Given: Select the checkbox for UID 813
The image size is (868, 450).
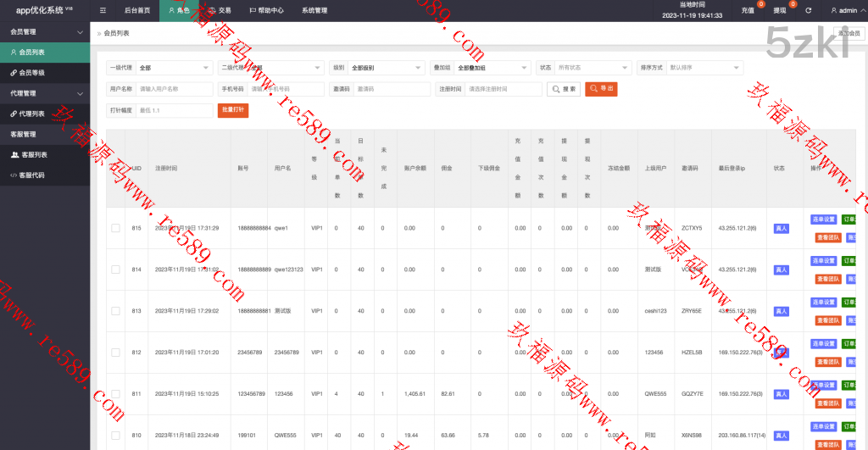Looking at the screenshot, I should [116, 311].
